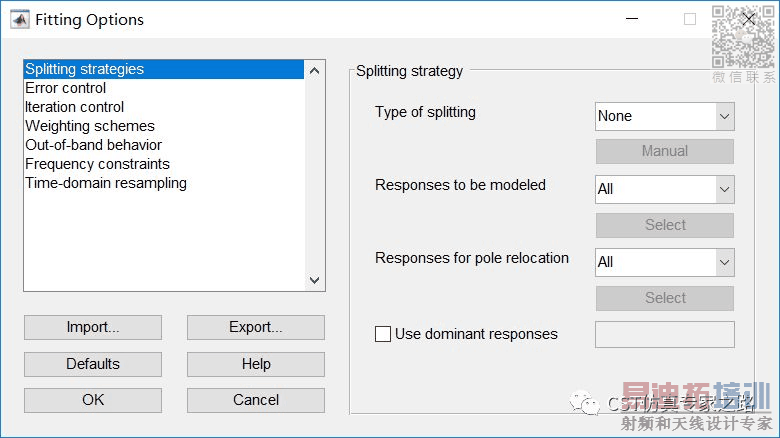Confirm with the OK button

pos(93,400)
